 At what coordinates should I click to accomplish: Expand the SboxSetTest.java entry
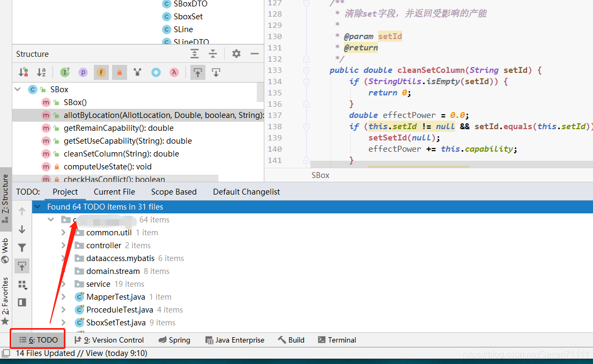[x=64, y=322]
